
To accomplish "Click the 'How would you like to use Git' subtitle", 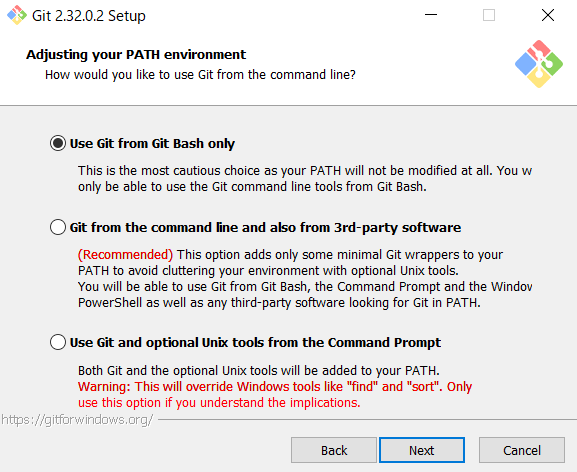I will coord(200,75).
